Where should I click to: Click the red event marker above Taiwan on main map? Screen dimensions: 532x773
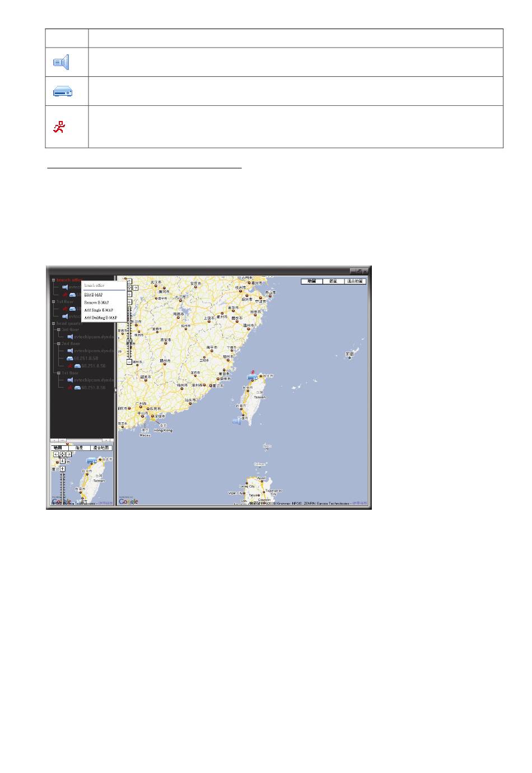click(x=254, y=372)
